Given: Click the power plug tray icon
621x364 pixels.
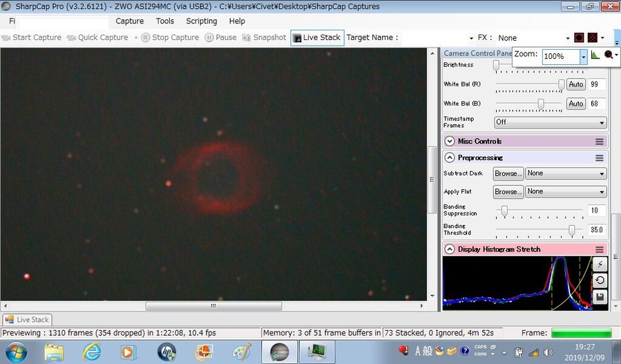Looking at the screenshot, I should tap(519, 352).
